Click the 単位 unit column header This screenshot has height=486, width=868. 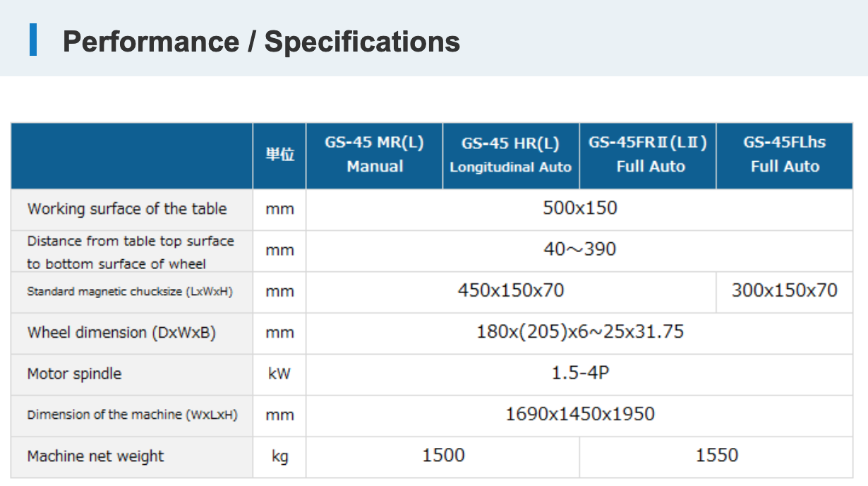pos(279,155)
